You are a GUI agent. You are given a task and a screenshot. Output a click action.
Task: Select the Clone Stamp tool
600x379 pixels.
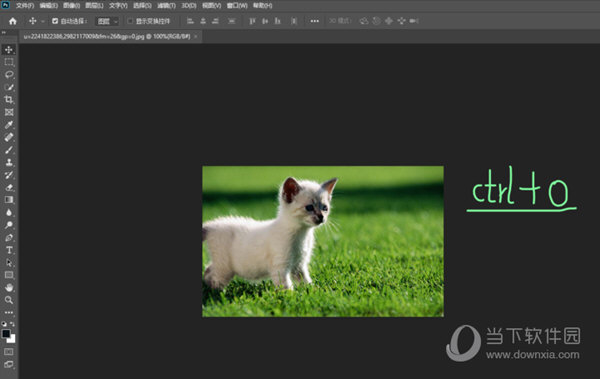tap(9, 162)
